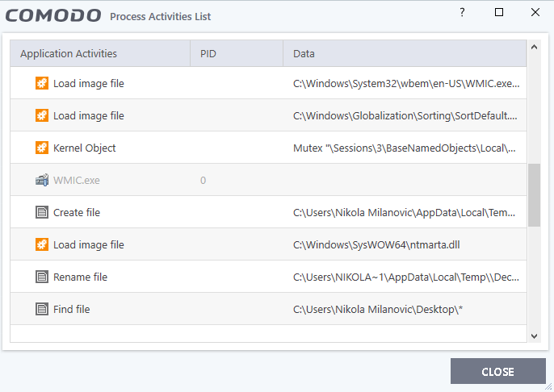Screen dimensions: 554x392
Task: Click the WMIC.exe process icon
Action: pos(42,180)
